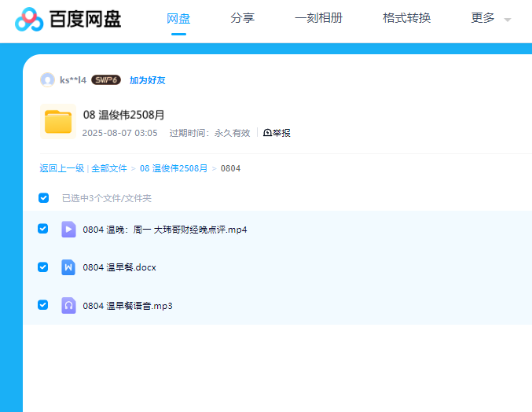Viewport: 532px width, 412px height.
Task: Go to the 一刻相册 tab
Action: point(318,18)
